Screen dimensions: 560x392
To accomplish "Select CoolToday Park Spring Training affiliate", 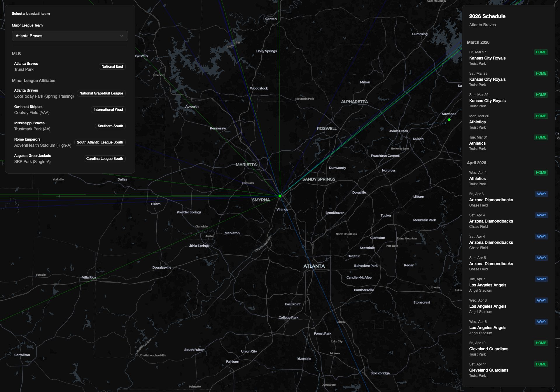I will coord(70,93).
